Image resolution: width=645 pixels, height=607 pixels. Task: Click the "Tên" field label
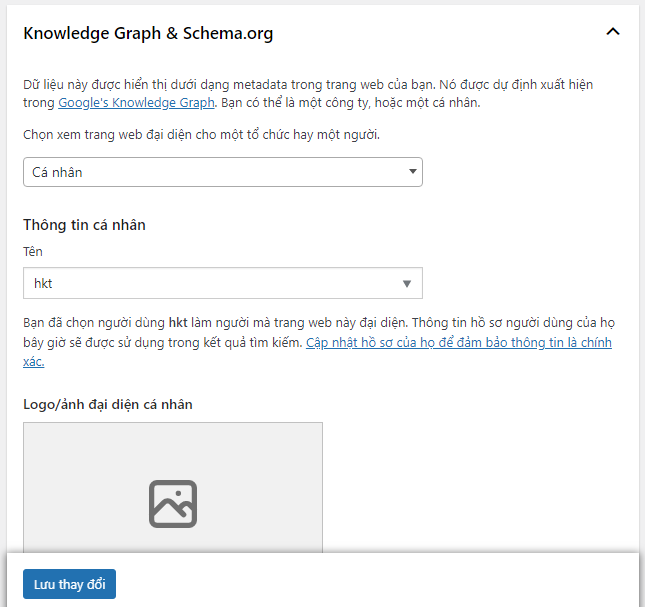(x=33, y=252)
